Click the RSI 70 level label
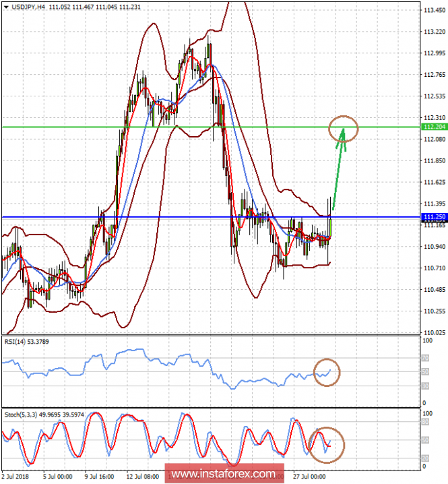448x484 pixels. click(x=426, y=359)
